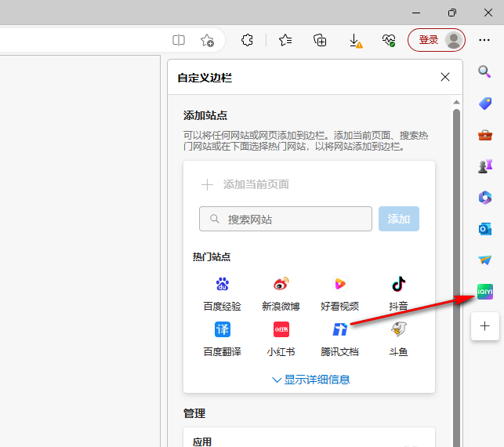Viewport: 504px width, 447px height.
Task: Add 斗鱼 site to sidebar
Action: [398, 339]
